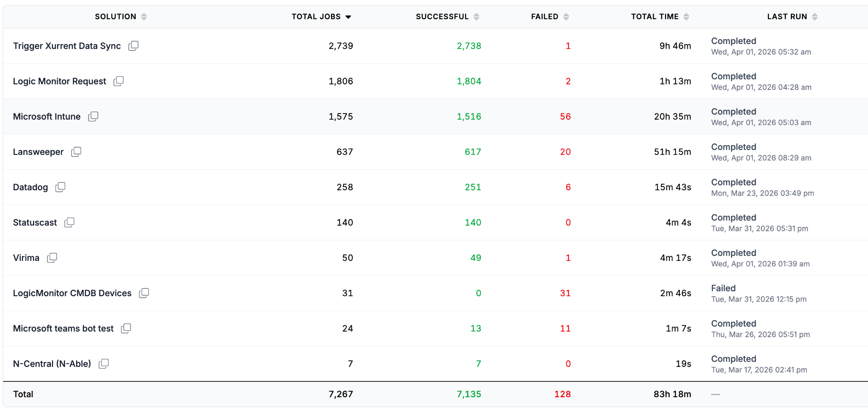The width and height of the screenshot is (868, 417).
Task: Click copy icon beside Lansweeper
Action: point(76,152)
